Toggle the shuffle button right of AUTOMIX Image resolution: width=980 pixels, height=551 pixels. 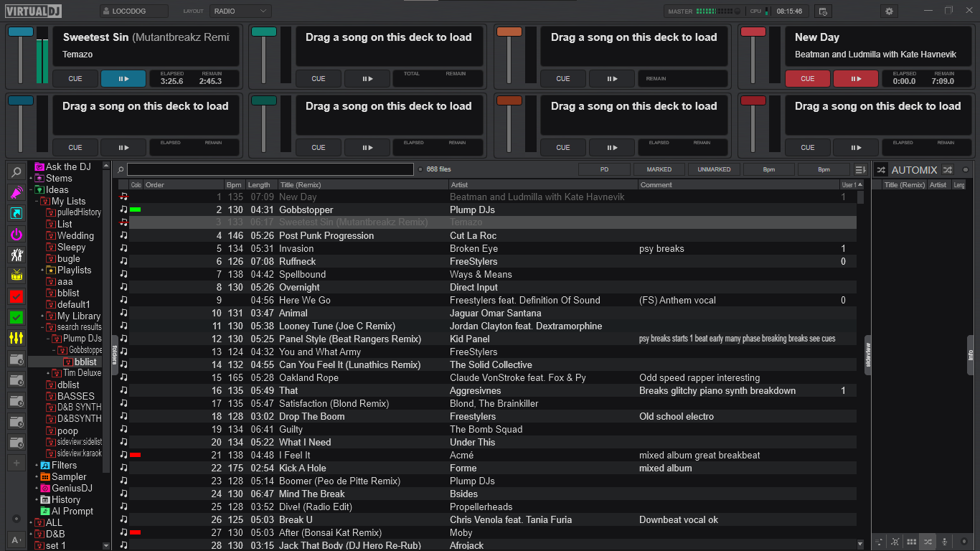coord(948,170)
